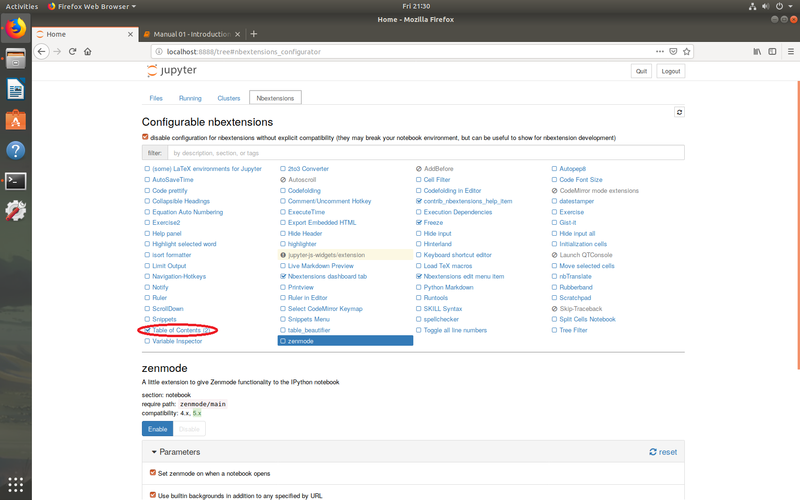
Task: Click the Quit button
Action: (641, 71)
